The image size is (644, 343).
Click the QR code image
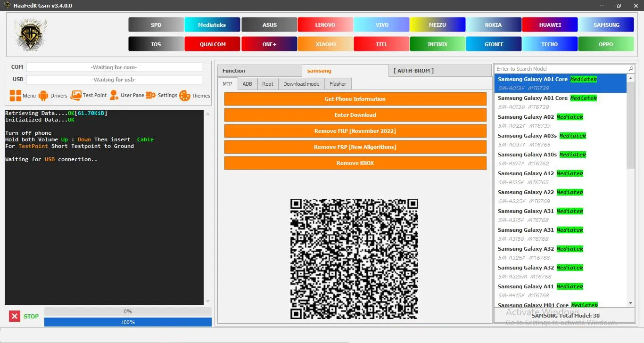pos(354,259)
